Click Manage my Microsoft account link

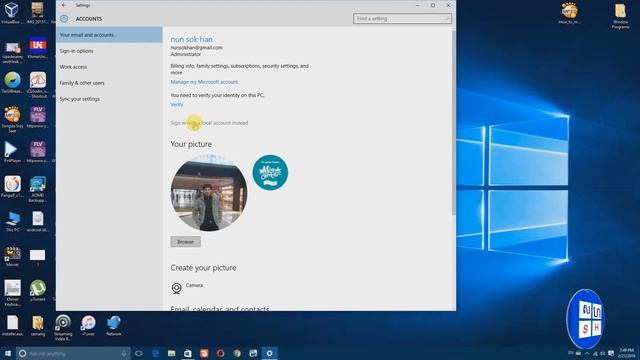point(204,82)
